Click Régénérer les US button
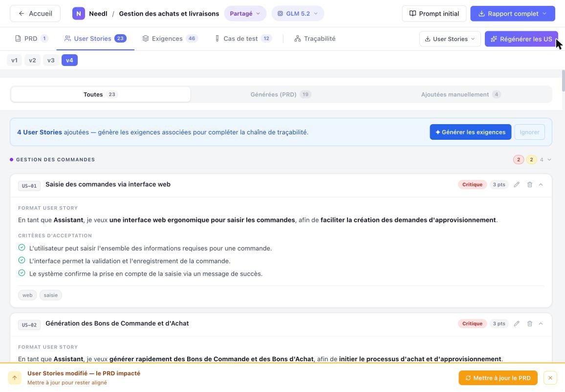Screen dimensions: 565x392 coord(521,39)
